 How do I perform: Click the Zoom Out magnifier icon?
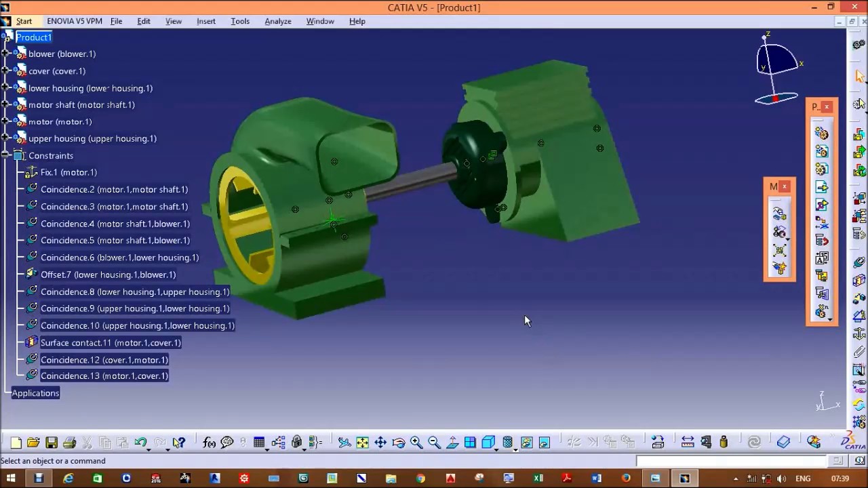pyautogui.click(x=434, y=443)
